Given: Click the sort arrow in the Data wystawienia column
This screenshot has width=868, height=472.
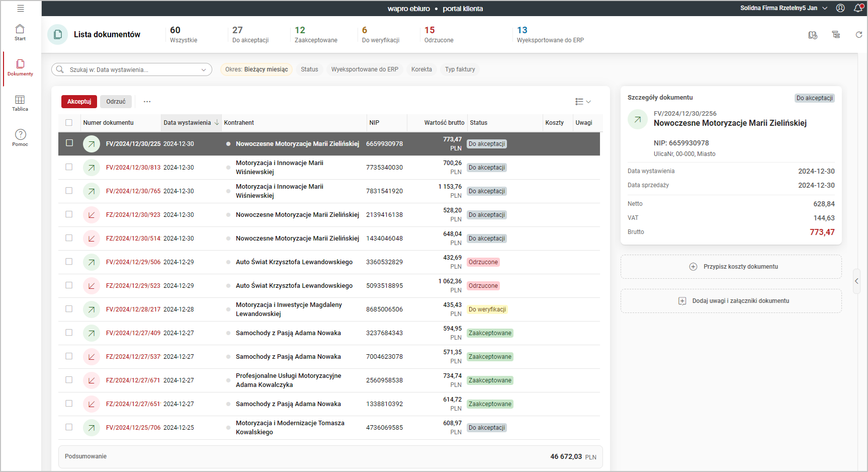Looking at the screenshot, I should [x=217, y=123].
